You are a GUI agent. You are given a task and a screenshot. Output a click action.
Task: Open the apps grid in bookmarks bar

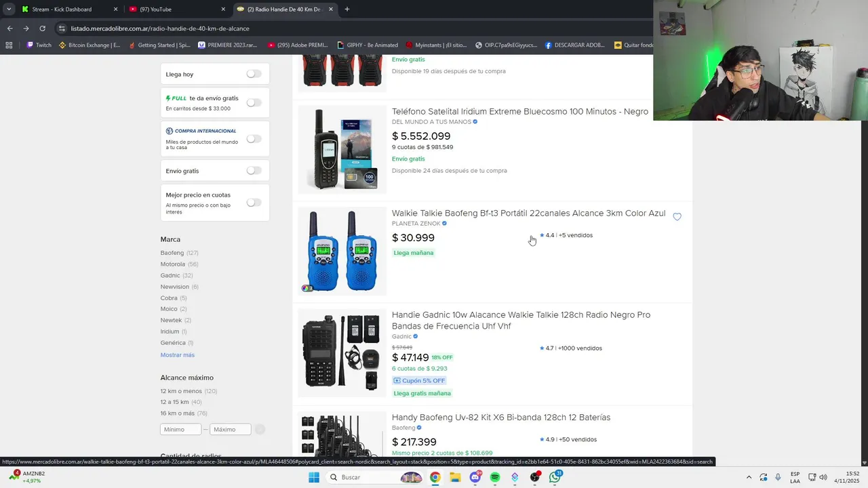[9, 45]
